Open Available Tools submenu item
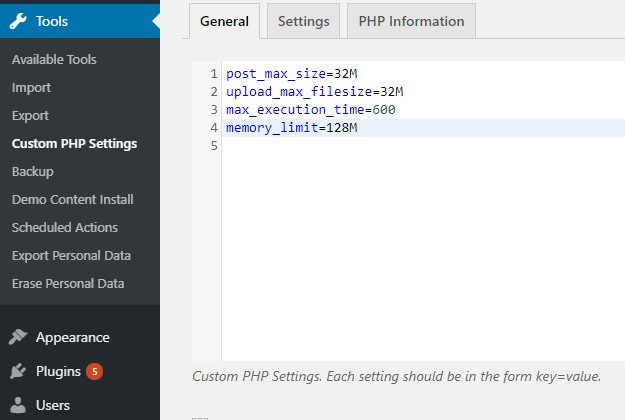Viewport: 625px width, 420px height. pos(54,59)
